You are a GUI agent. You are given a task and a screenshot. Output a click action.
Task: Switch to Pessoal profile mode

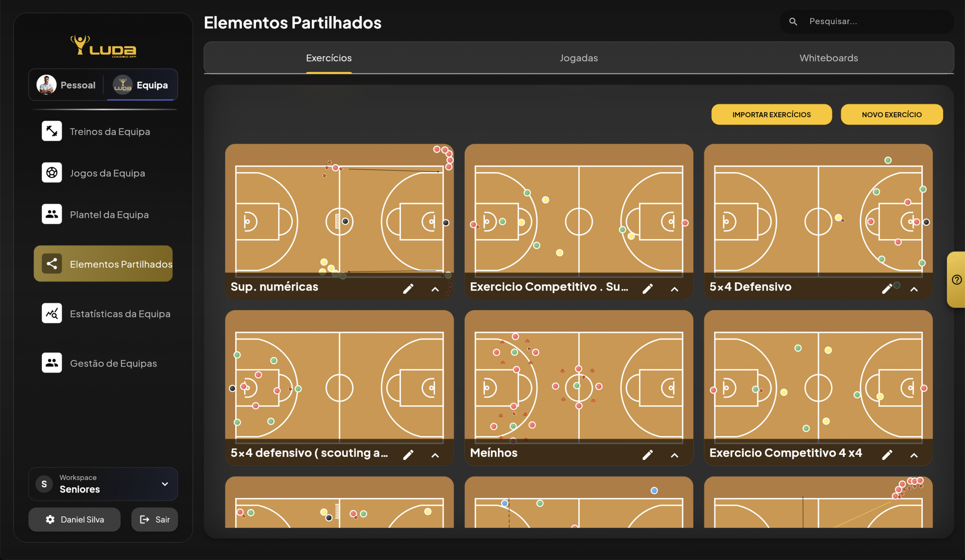pos(67,85)
